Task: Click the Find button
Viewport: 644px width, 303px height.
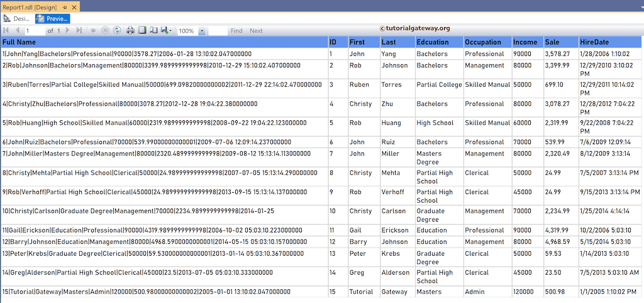Action: click(x=236, y=31)
